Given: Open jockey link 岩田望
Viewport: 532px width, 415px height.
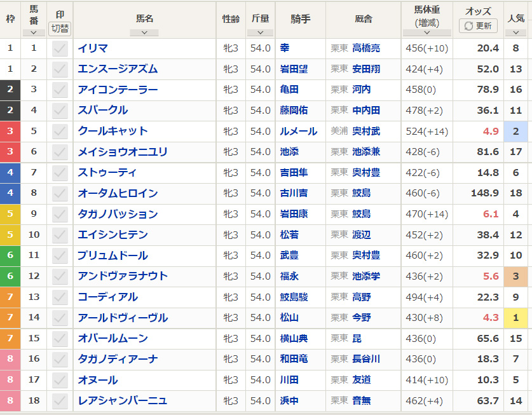Looking at the screenshot, I should 294,69.
